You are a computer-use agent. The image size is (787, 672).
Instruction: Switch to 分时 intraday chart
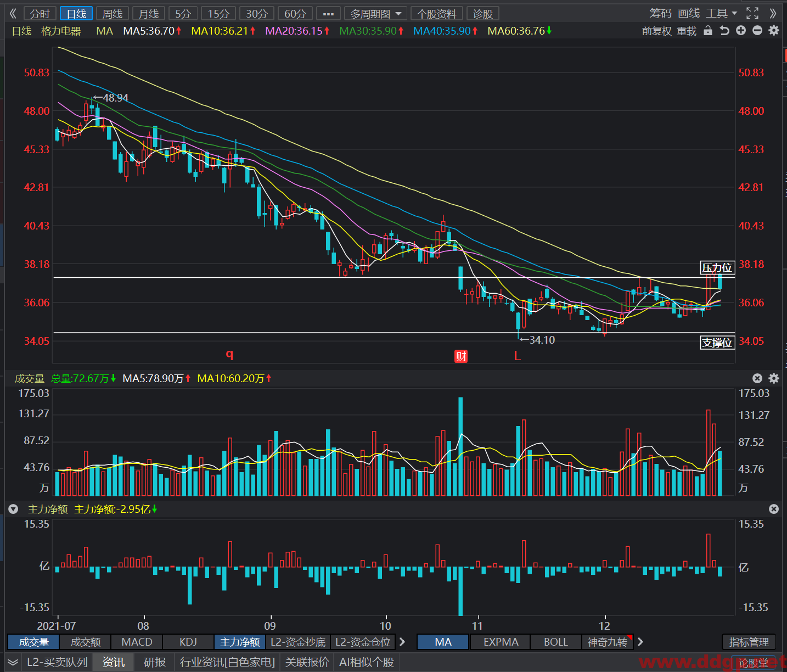pos(40,14)
